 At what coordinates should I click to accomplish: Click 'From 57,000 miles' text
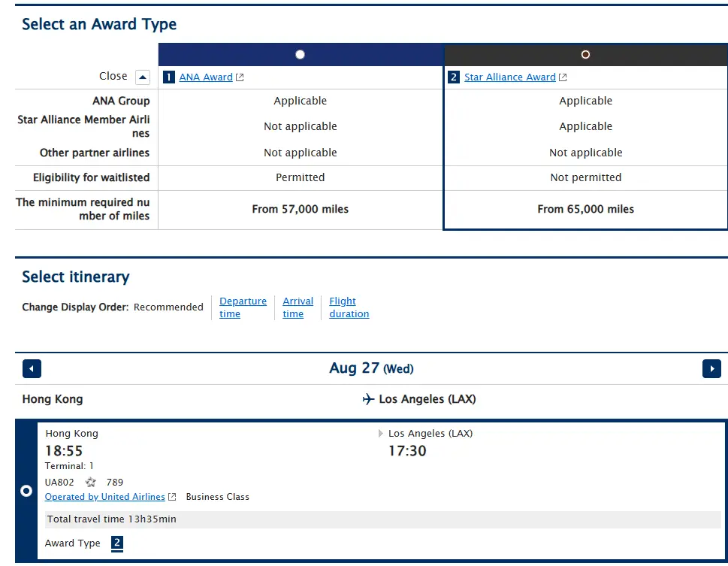point(301,209)
